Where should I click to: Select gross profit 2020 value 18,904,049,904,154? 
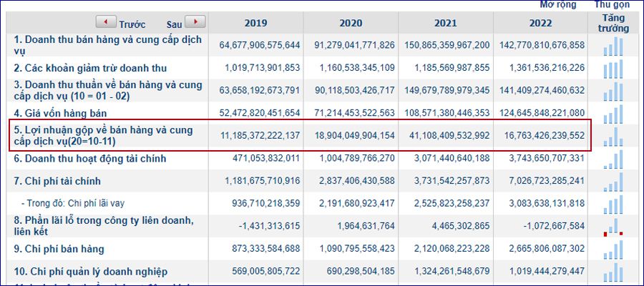click(x=355, y=135)
